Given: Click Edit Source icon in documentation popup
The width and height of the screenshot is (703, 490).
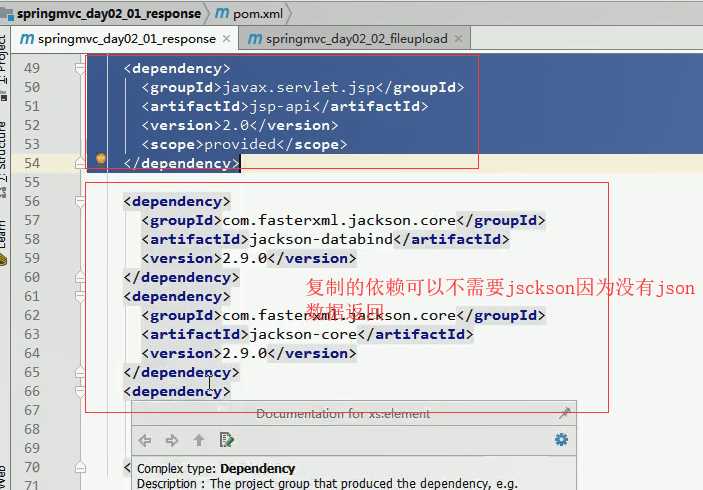Looking at the screenshot, I should (226, 440).
